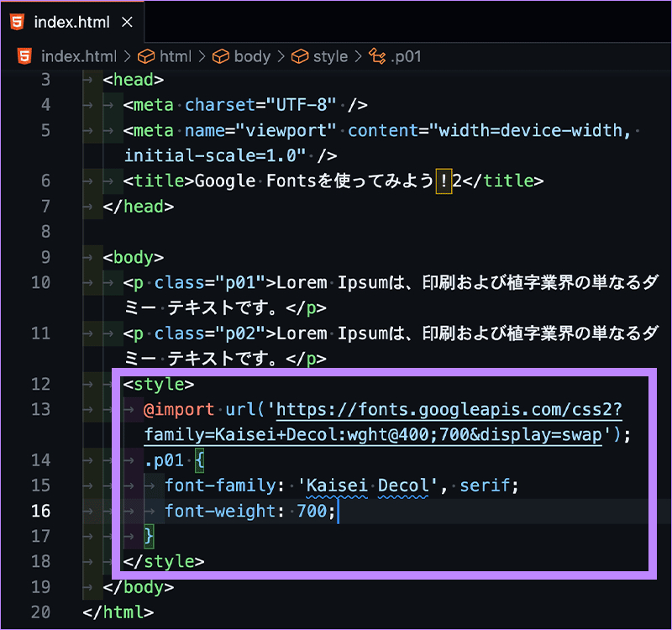Expand the html breadcrumb segment
Image resolution: width=672 pixels, height=630 pixels.
pos(176,57)
